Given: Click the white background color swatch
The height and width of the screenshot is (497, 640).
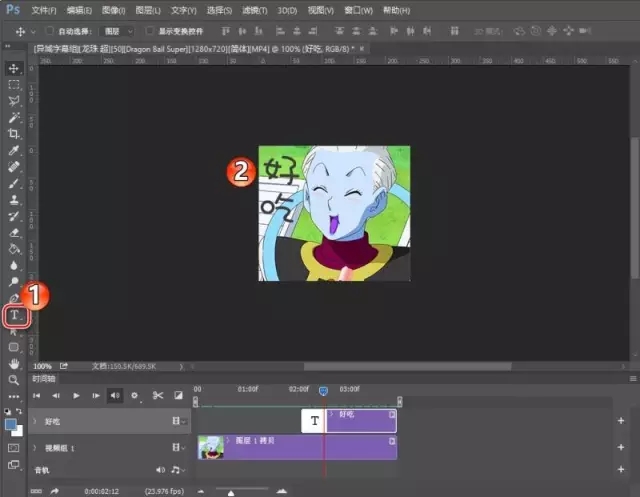Looking at the screenshot, I should (19, 432).
